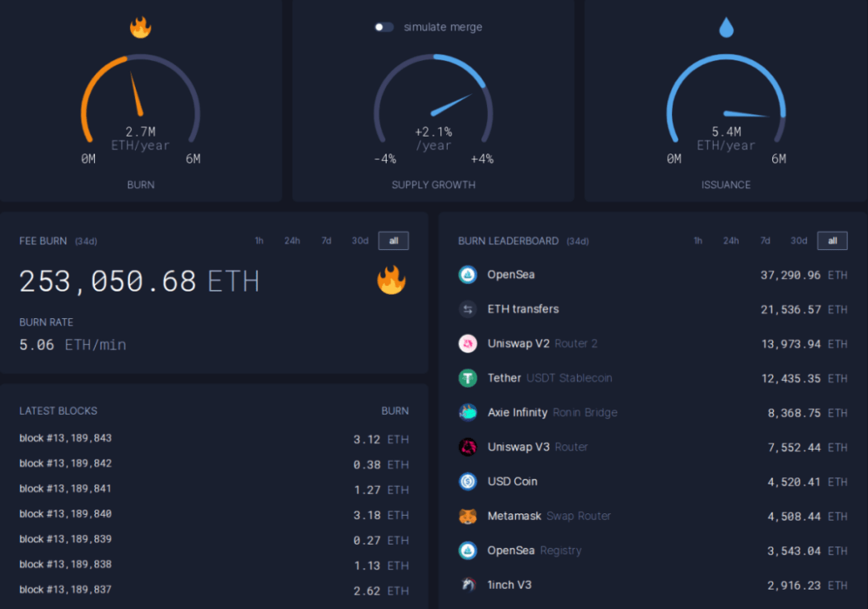Click the Uniswap V2 pink unicorn icon
The width and height of the screenshot is (868, 609).
470,343
